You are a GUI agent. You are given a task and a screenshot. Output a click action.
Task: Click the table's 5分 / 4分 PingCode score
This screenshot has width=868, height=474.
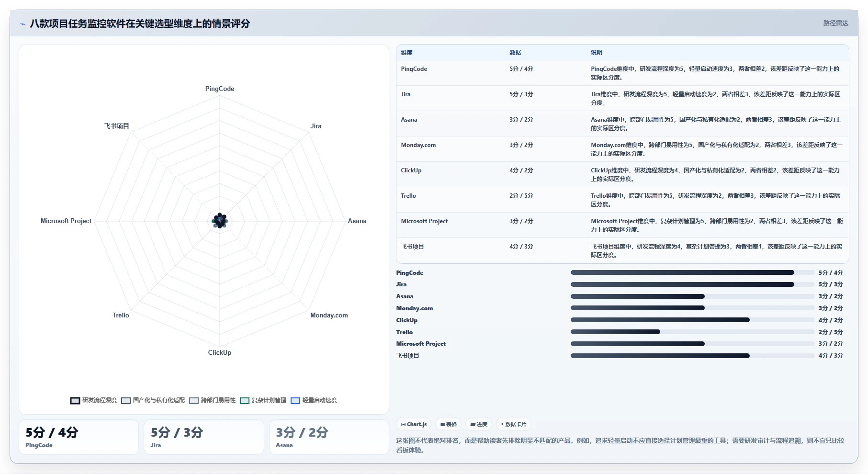tap(521, 69)
